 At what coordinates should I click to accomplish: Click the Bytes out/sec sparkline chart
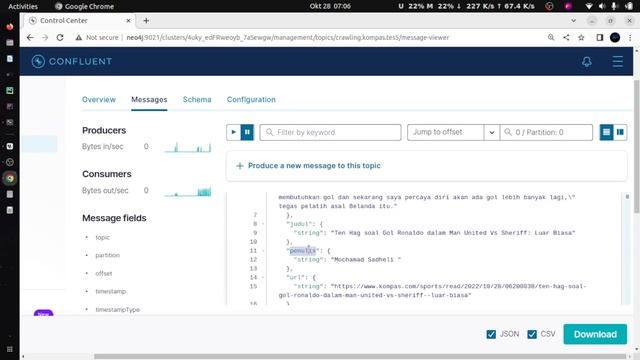[188, 191]
